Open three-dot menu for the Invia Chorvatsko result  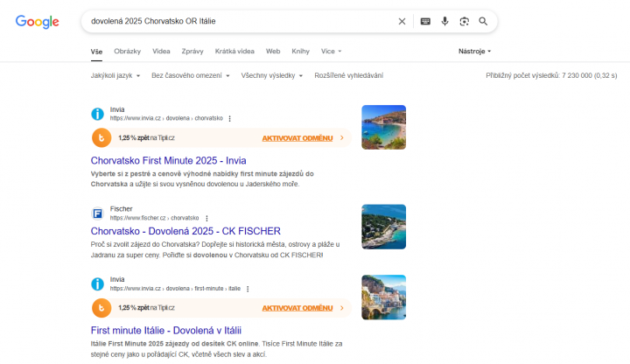pos(230,118)
